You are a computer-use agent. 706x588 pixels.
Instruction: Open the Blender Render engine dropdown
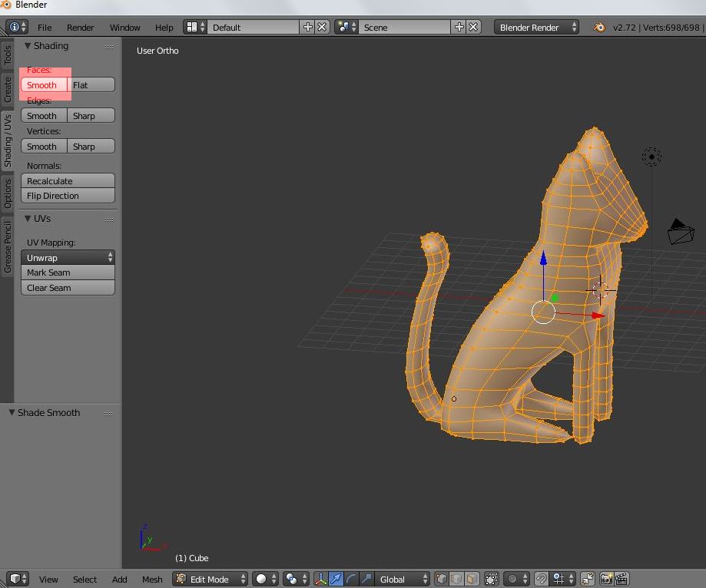pos(537,28)
